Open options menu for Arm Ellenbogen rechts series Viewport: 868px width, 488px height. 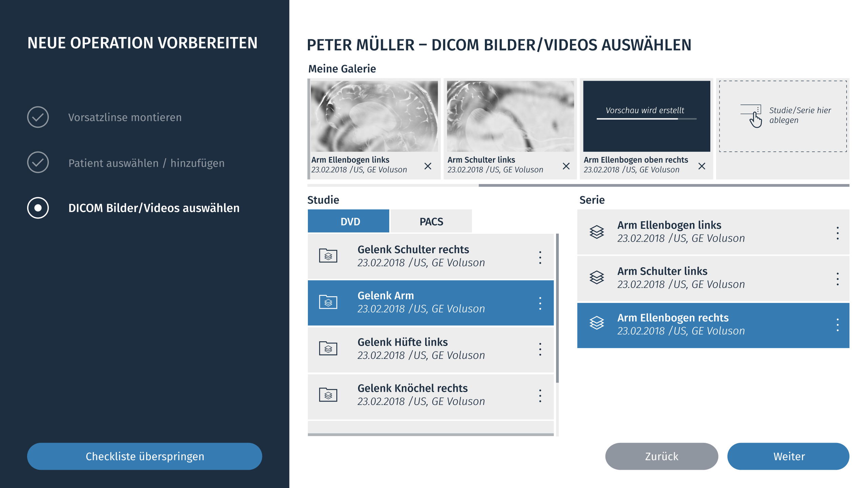pyautogui.click(x=837, y=325)
